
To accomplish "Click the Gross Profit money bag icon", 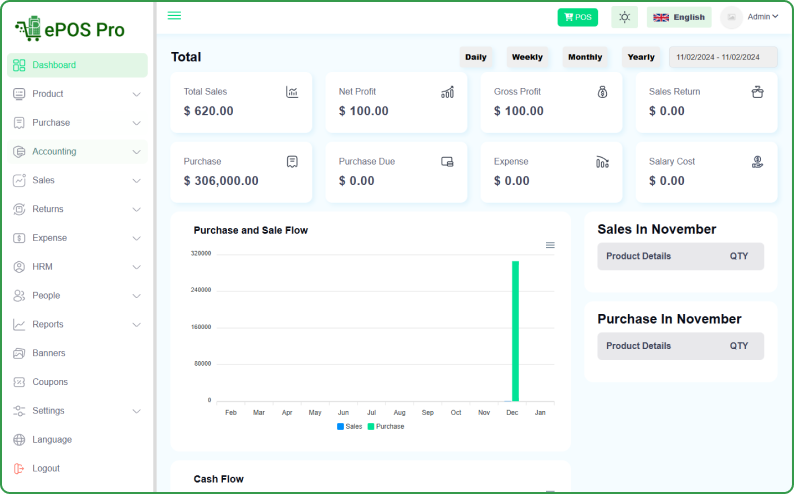I will pos(602,92).
